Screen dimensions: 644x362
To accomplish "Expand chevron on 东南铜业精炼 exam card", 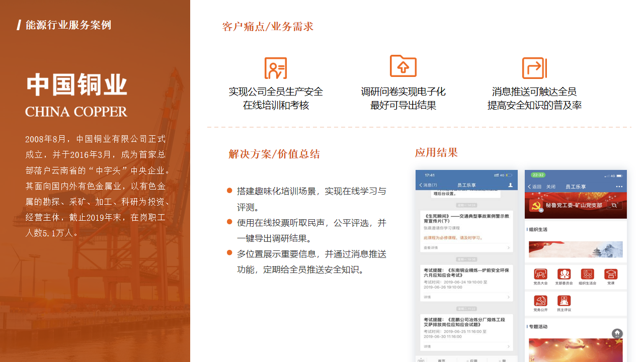I will (508, 297).
